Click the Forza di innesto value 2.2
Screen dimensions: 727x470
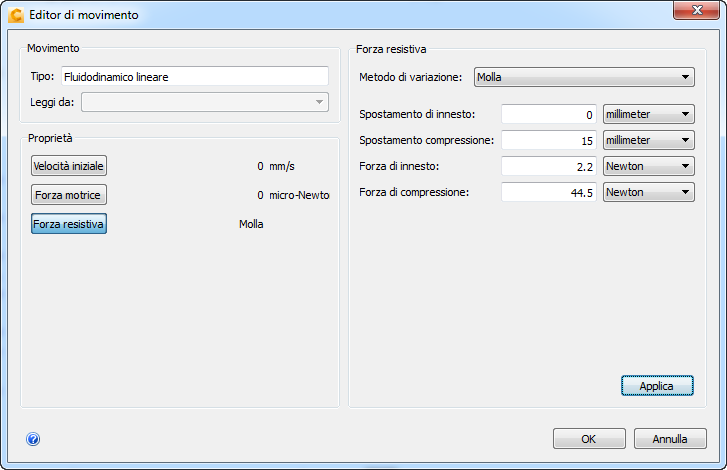[x=548, y=166]
